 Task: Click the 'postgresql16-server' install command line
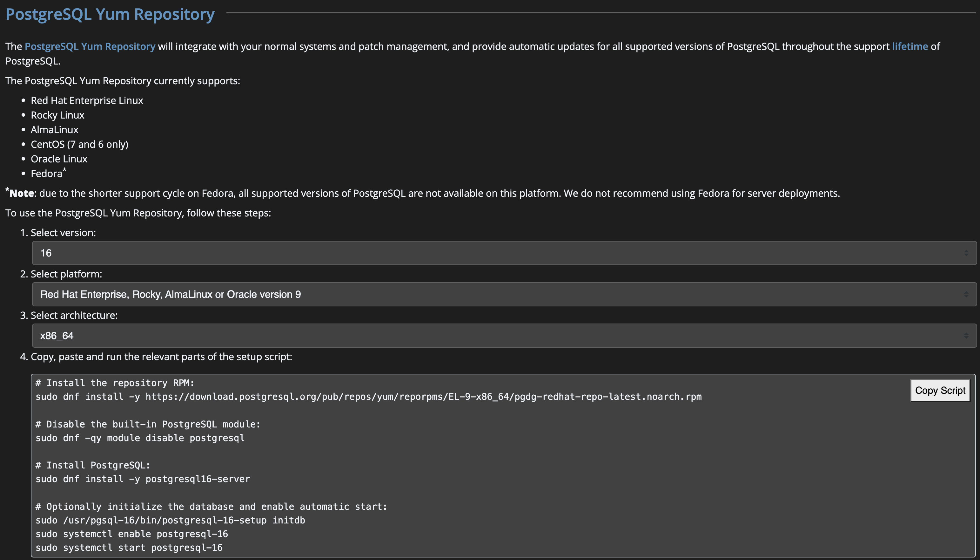tap(143, 479)
